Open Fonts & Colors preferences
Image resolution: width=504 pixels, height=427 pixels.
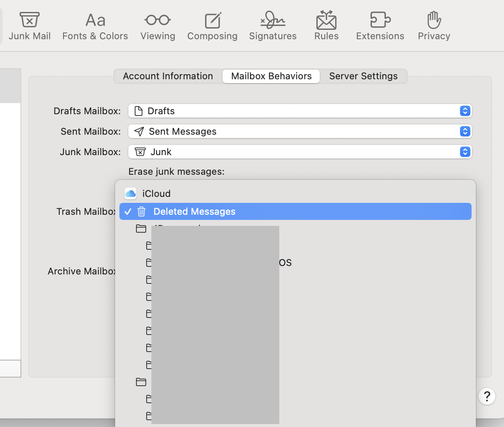(95, 26)
